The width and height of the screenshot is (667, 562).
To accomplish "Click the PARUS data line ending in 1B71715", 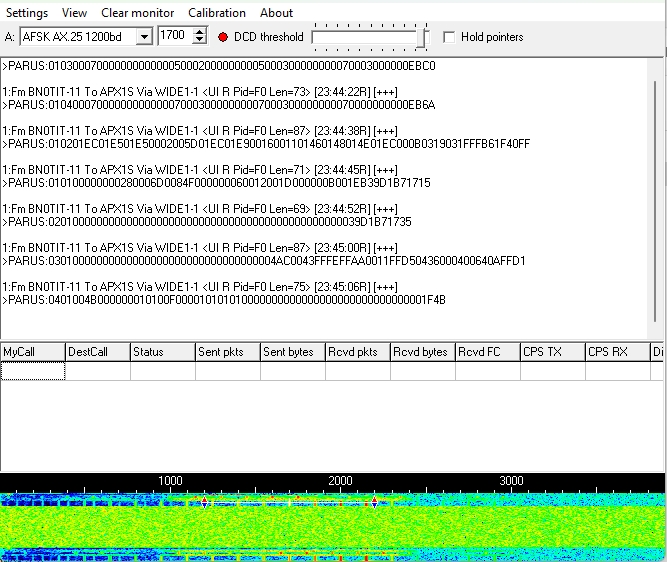I will pos(216,183).
